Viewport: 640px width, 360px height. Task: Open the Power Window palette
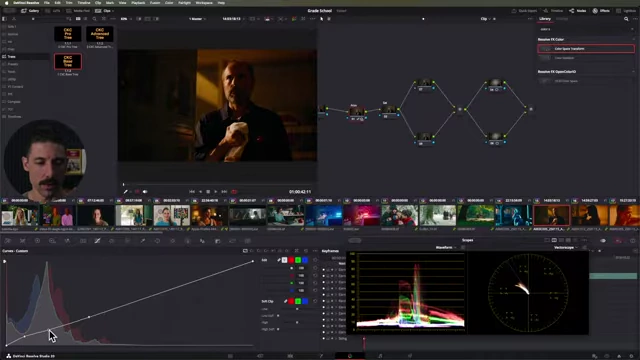pyautogui.click(x=157, y=241)
